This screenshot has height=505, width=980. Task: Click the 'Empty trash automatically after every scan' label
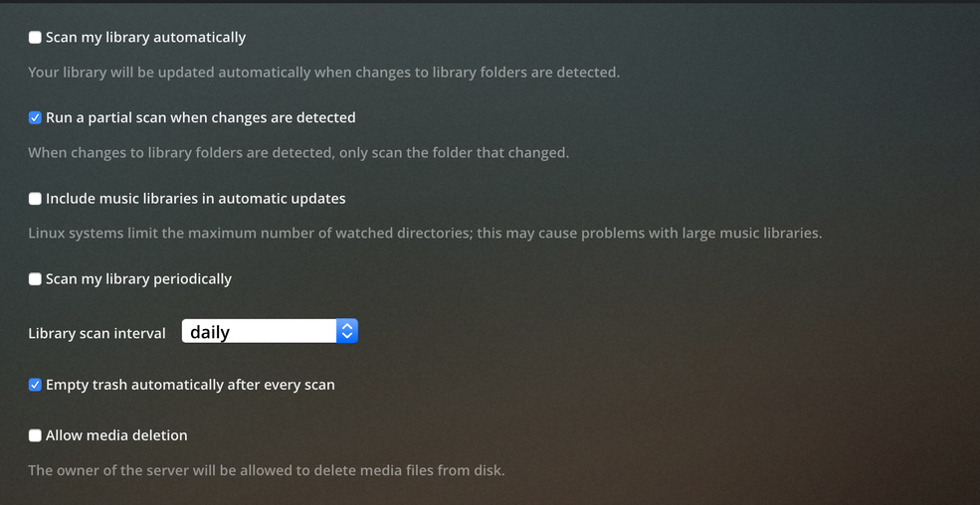190,385
